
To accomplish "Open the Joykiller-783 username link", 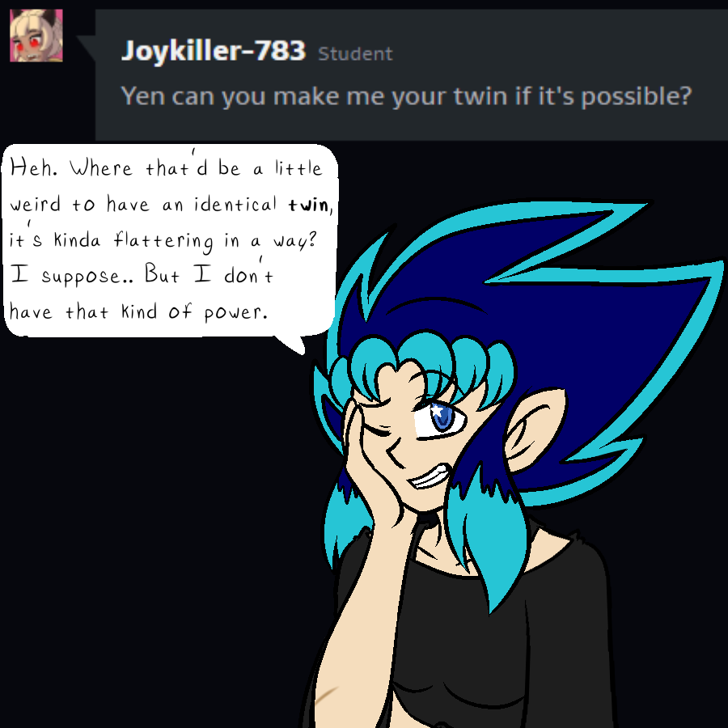I will click(213, 51).
